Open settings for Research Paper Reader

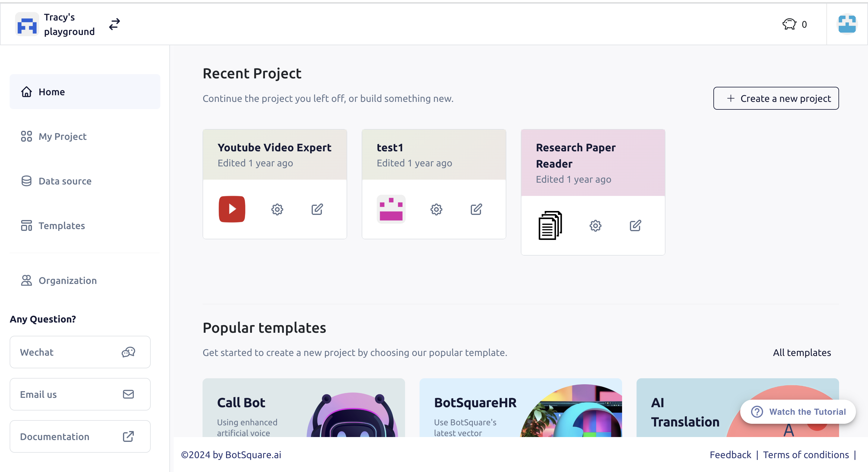pos(596,226)
